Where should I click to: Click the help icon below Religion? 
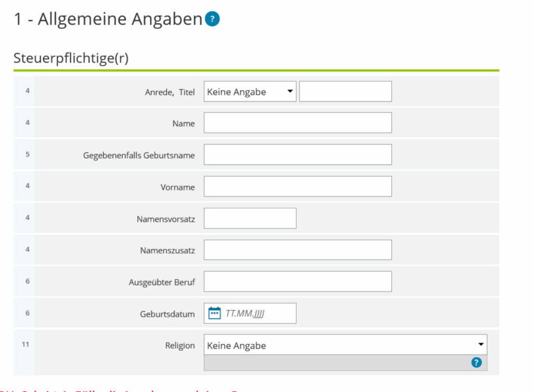(476, 363)
